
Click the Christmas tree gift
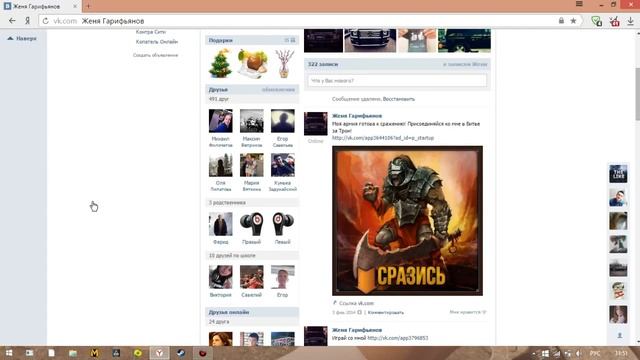220,63
